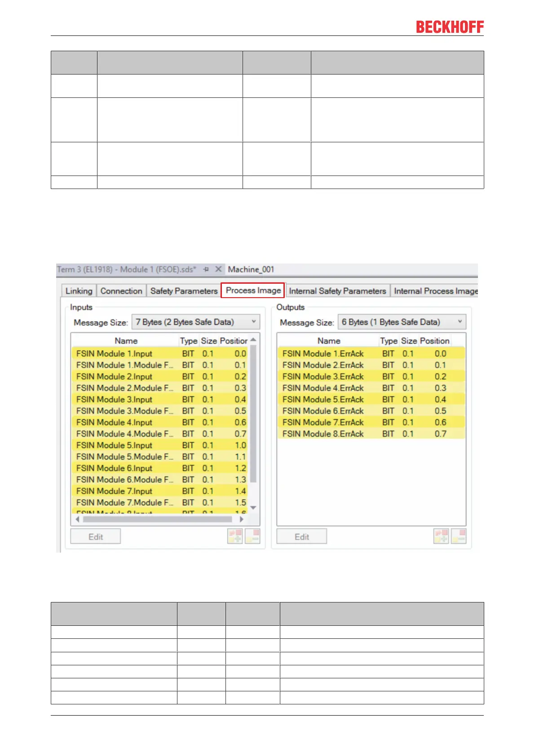Click the remove entry icon under the Inputs list
Image resolution: width=535 pixels, height=756 pixels.
point(253,536)
